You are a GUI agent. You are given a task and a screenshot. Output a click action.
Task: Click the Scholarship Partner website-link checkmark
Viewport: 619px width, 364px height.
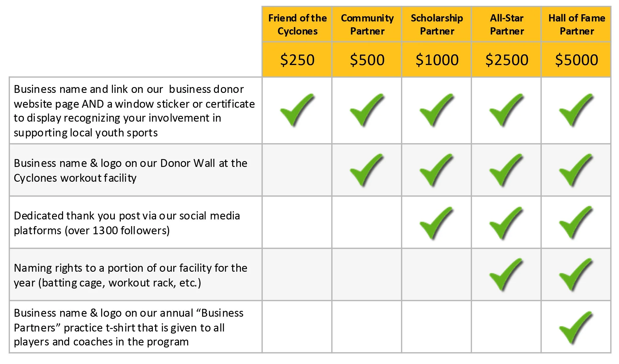tap(436, 110)
